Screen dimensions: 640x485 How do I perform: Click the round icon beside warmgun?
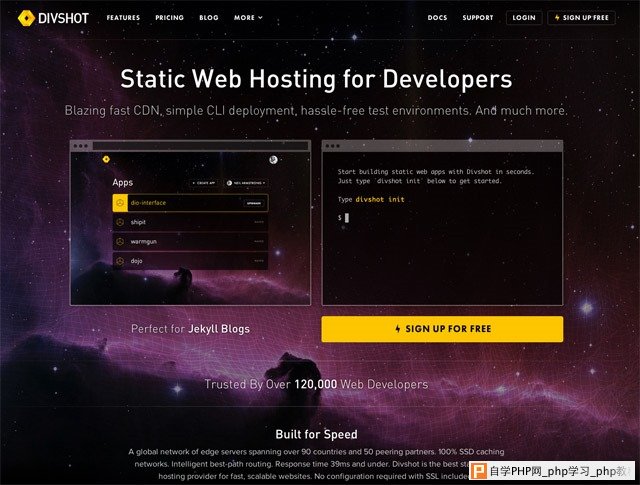tap(120, 242)
